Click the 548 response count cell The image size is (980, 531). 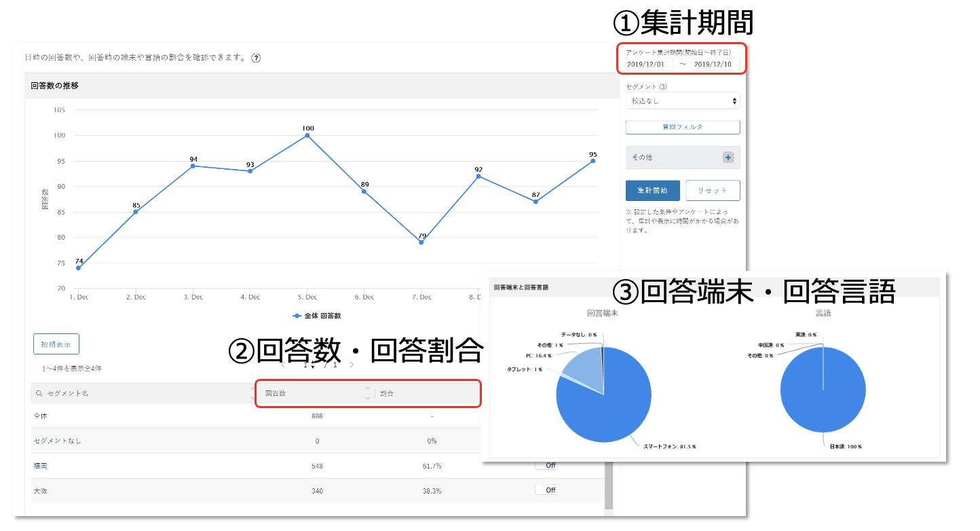pyautogui.click(x=317, y=466)
